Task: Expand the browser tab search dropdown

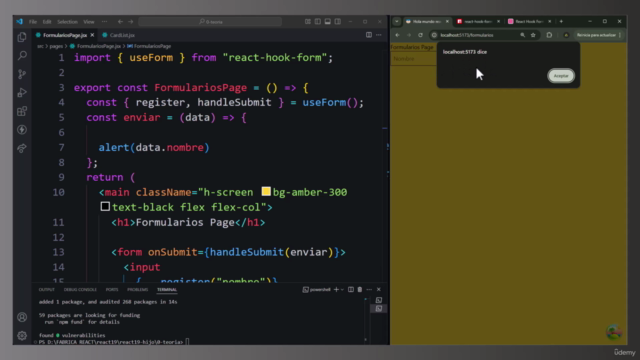Action: (x=397, y=21)
